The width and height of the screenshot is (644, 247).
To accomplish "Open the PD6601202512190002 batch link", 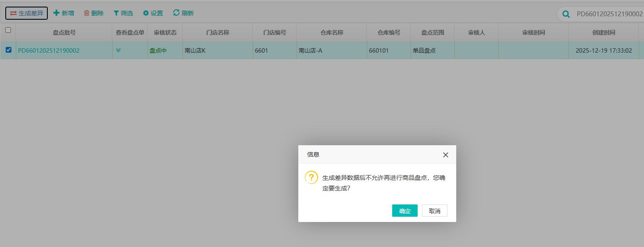I will click(49, 50).
